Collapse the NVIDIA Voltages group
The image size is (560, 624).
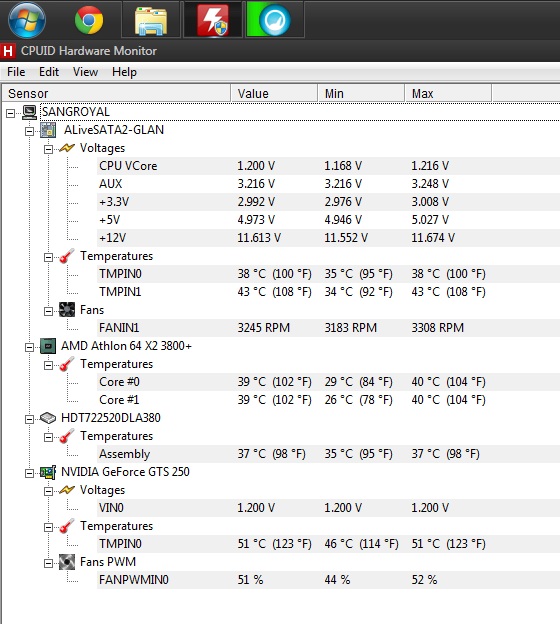pos(48,491)
